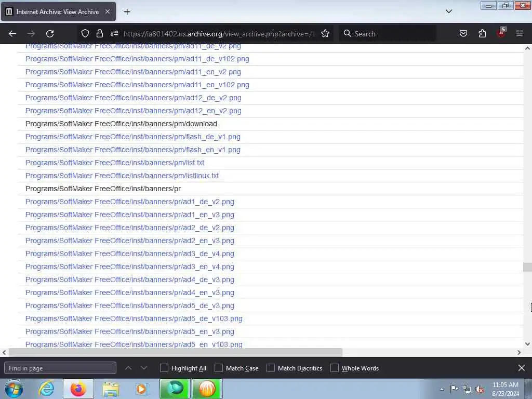532x399 pixels.
Task: Go back to the previous page
Action: [12, 34]
